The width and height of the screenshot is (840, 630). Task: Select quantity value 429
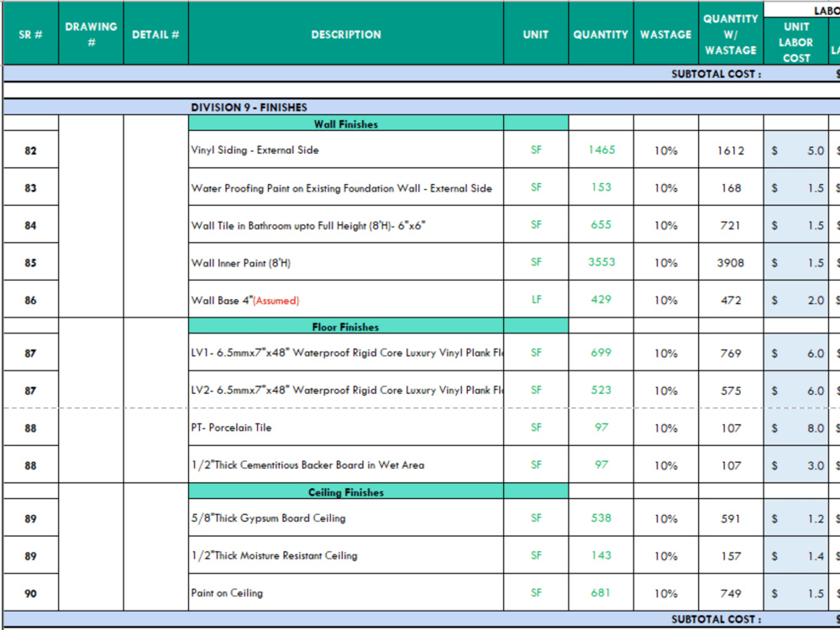pos(601,300)
